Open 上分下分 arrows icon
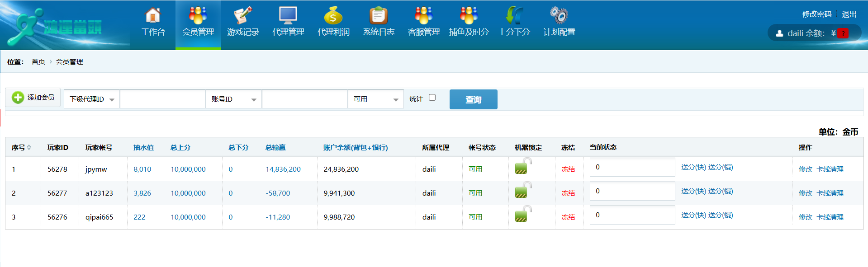Image resolution: width=868 pixels, height=267 pixels. [514, 16]
